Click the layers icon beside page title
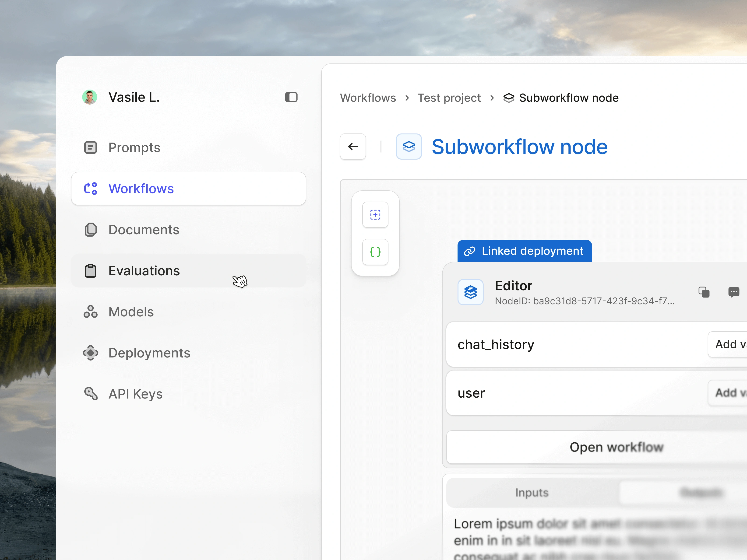Viewport: 747px width, 560px height. click(409, 147)
